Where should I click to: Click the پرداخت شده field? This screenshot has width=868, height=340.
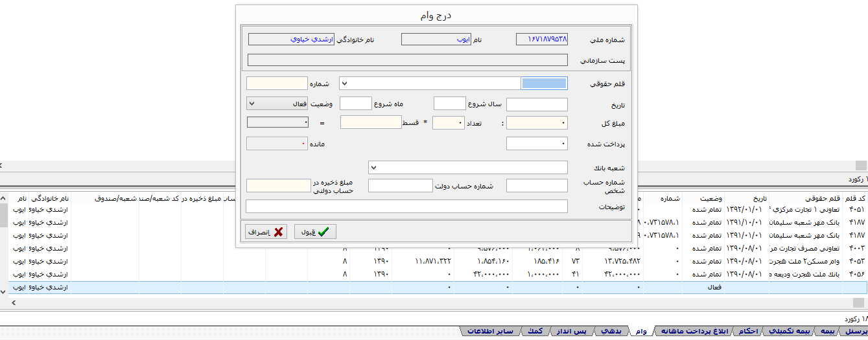point(537,144)
